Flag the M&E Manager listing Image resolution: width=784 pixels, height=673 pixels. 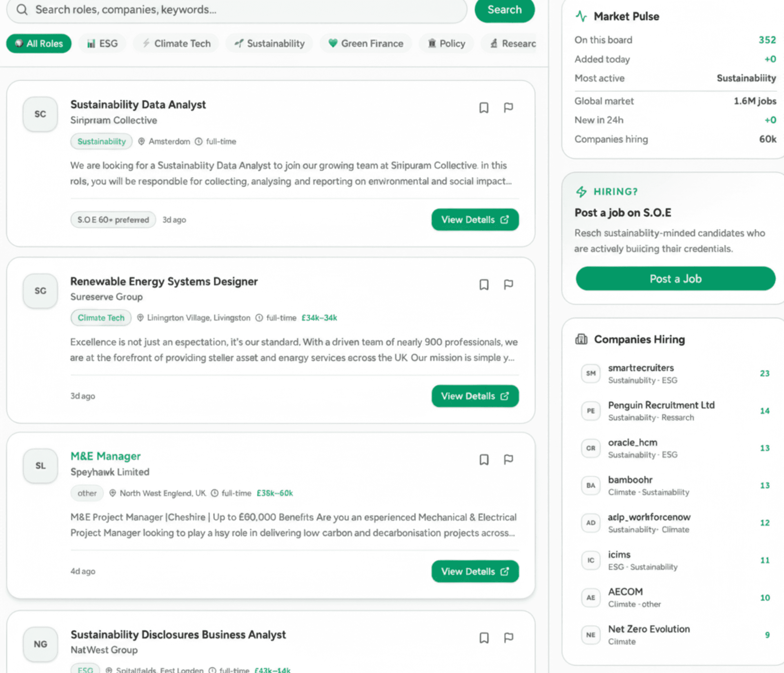(x=508, y=460)
